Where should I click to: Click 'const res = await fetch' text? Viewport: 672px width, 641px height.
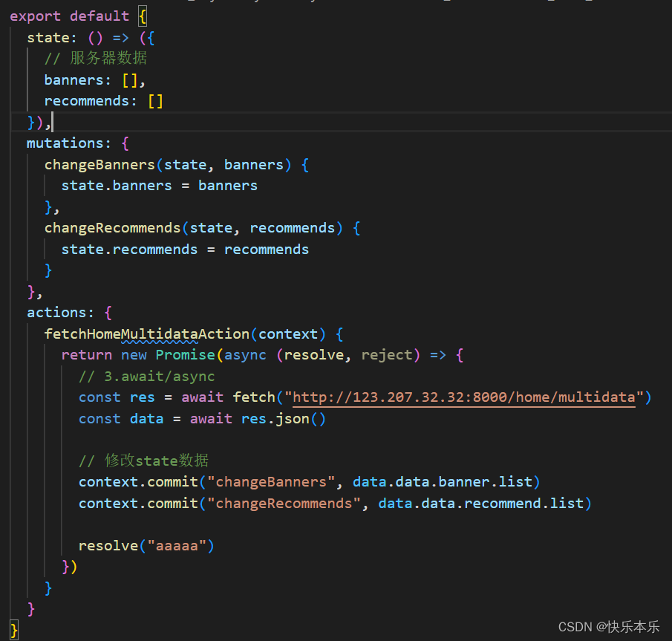(177, 397)
